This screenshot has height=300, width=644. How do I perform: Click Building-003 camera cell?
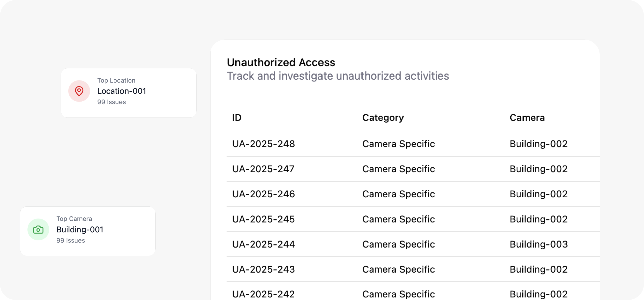tap(538, 244)
